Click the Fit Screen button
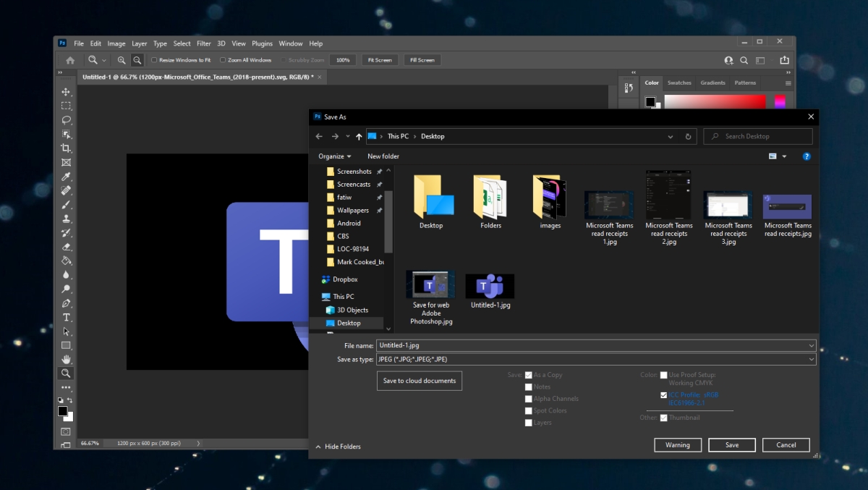Image resolution: width=868 pixels, height=490 pixels. coord(380,59)
